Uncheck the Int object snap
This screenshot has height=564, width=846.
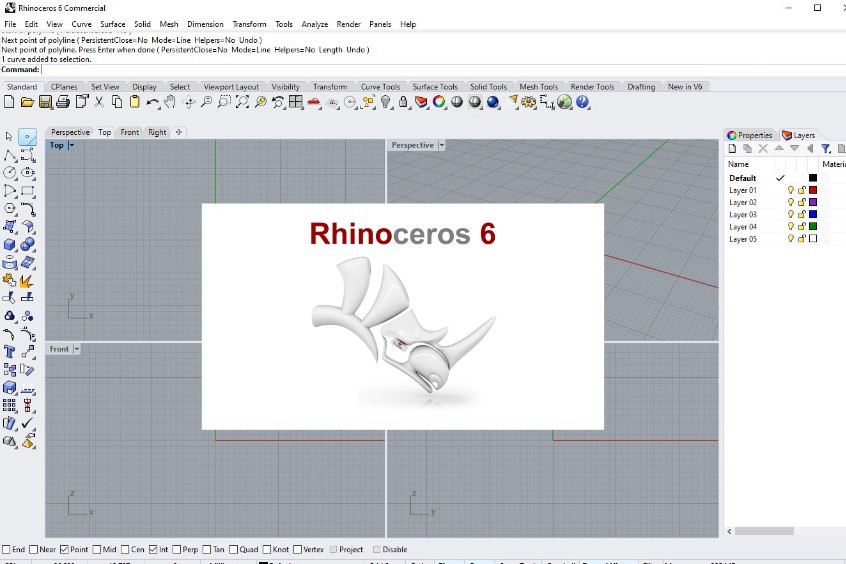(x=153, y=549)
